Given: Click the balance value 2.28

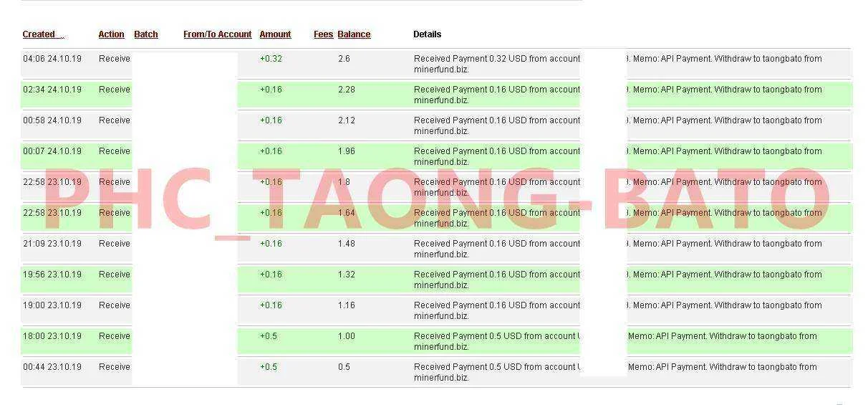Looking at the screenshot, I should click(347, 90).
